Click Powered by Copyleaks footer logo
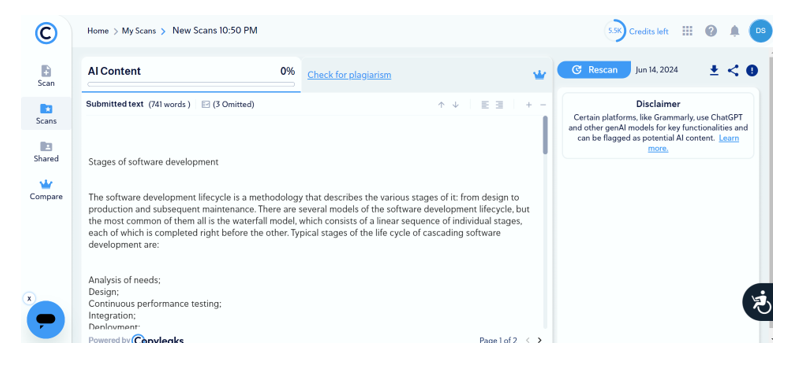The height and width of the screenshot is (366, 795). tap(136, 340)
